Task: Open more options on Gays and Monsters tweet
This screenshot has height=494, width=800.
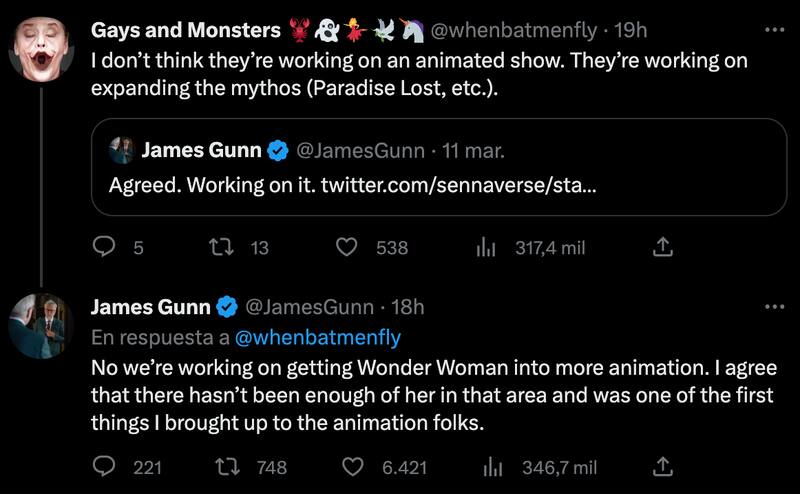Action: click(774, 31)
